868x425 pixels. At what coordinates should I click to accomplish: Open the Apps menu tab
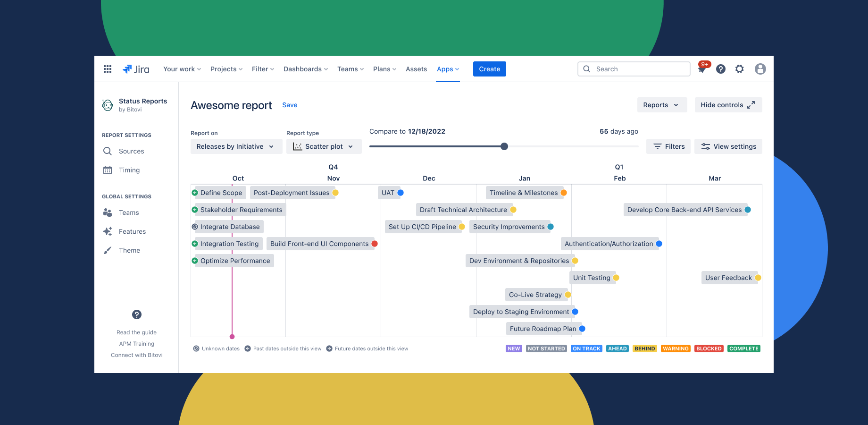pos(448,69)
